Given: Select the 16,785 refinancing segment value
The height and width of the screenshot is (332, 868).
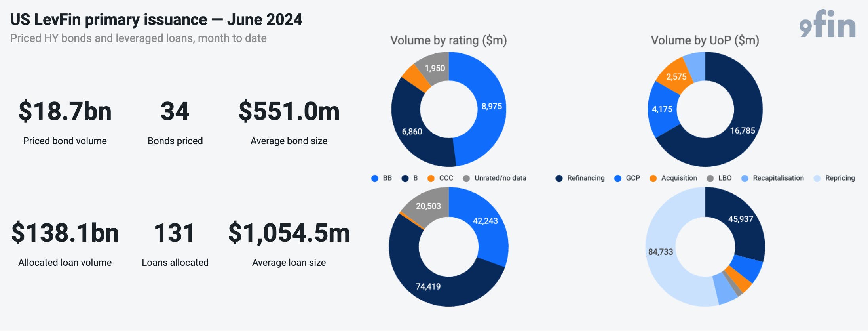Looking at the screenshot, I should [x=743, y=131].
